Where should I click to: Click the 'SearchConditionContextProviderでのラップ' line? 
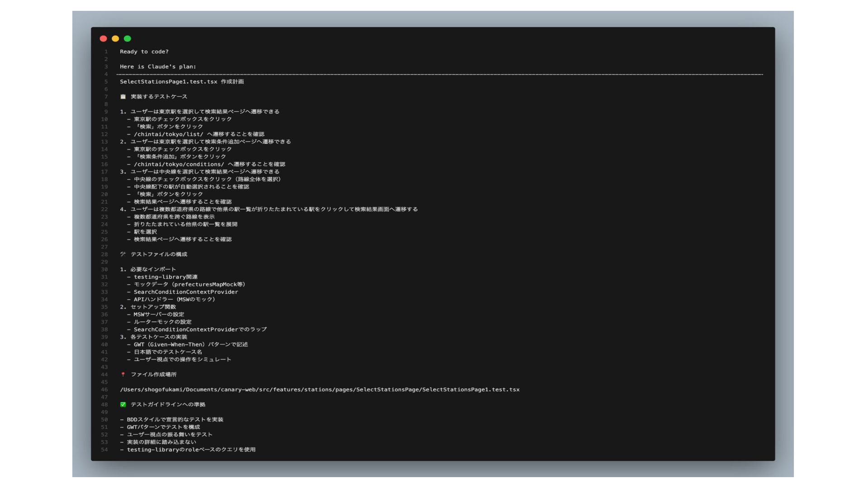(200, 329)
